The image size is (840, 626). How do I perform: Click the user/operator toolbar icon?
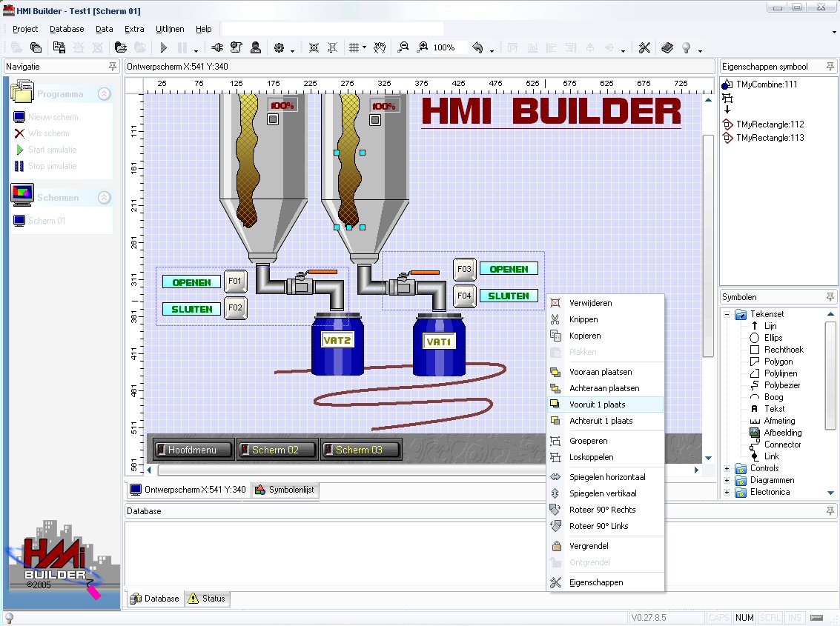click(256, 47)
